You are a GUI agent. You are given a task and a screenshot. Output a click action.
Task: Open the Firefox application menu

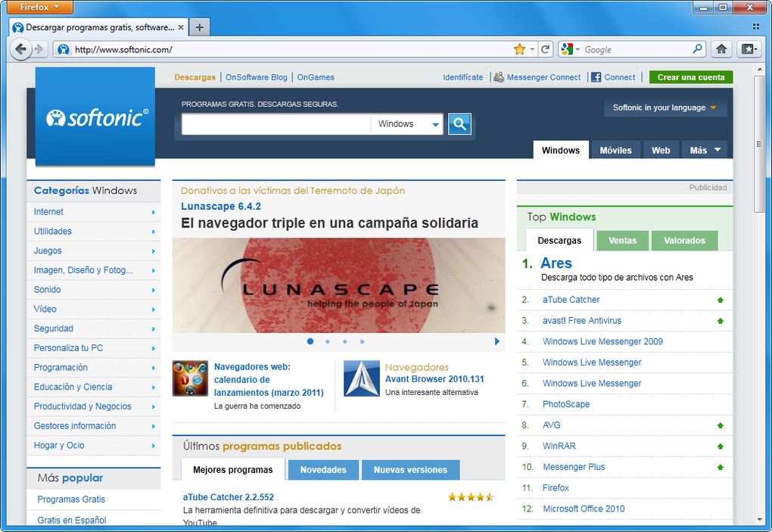pos(40,7)
